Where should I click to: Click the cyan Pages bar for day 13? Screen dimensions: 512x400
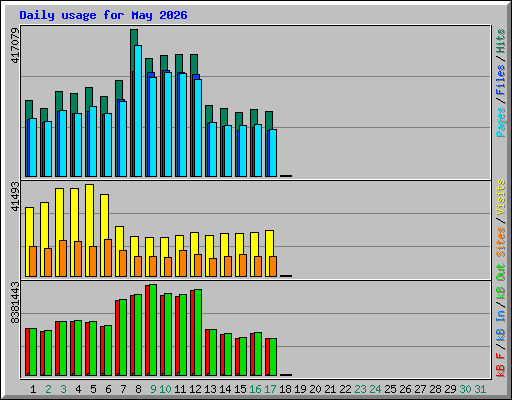pyautogui.click(x=213, y=149)
